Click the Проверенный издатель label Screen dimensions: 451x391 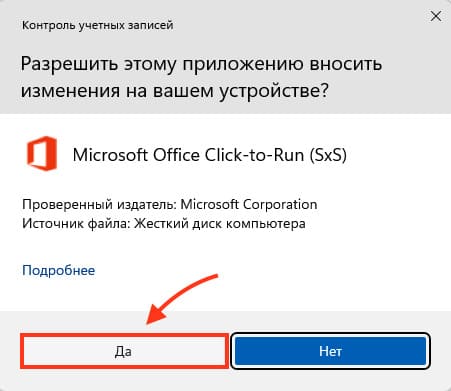coord(99,205)
